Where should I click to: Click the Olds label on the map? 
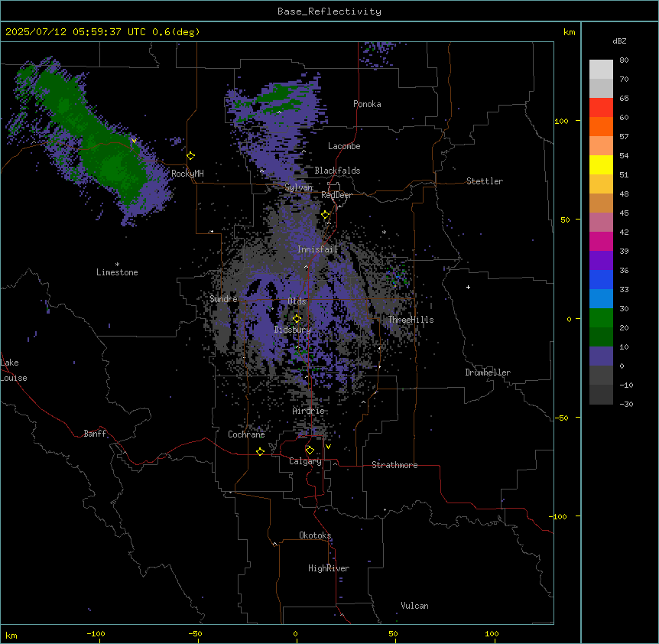coord(297,301)
